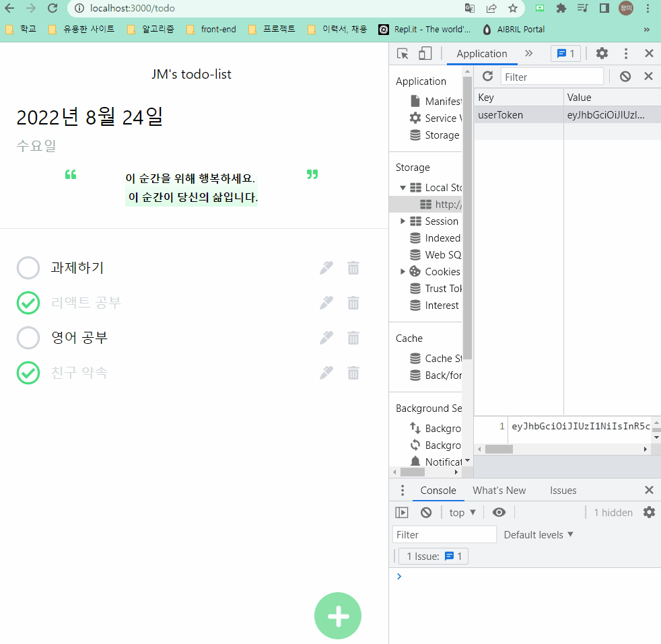
Task: Show more bookmarks with the chevron
Action: 646,29
